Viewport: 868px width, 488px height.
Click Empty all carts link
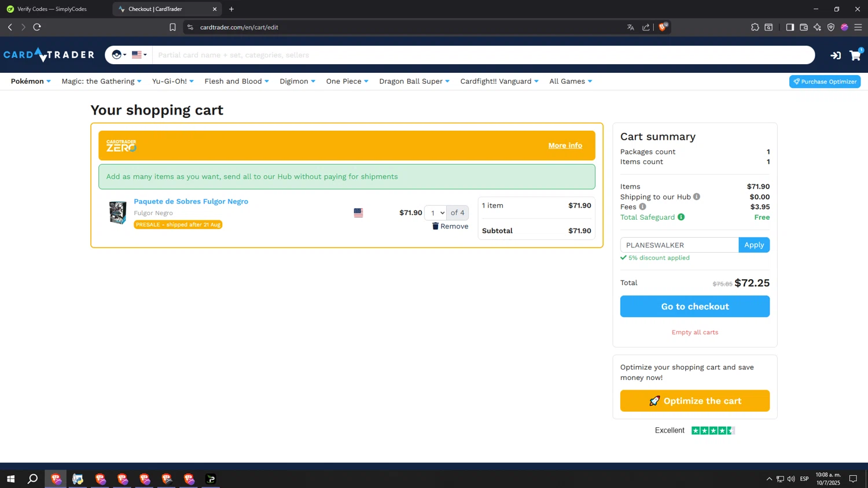[x=695, y=332]
